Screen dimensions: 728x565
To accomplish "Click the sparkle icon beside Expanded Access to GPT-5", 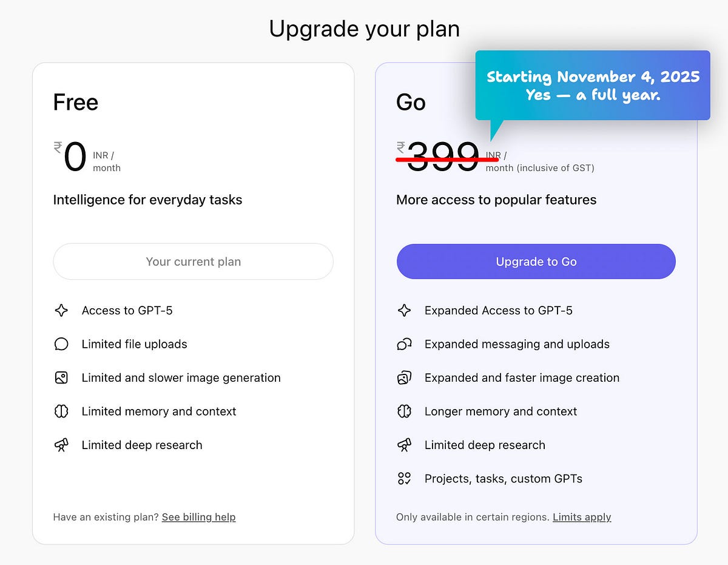I will click(x=404, y=311).
